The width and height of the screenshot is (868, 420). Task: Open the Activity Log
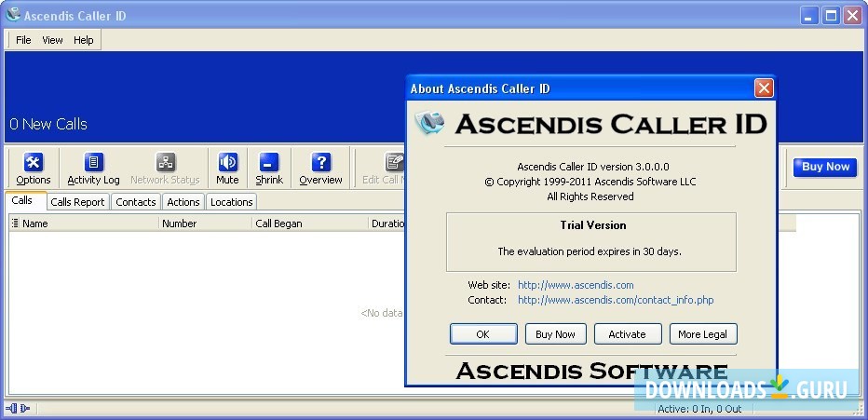tap(93, 169)
